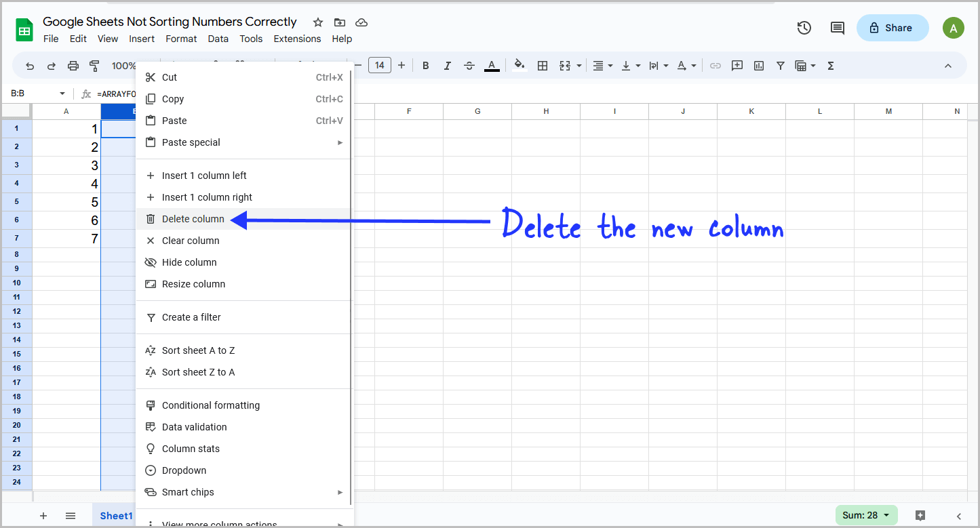Open the File menu
The width and height of the screenshot is (980, 528).
pos(51,39)
